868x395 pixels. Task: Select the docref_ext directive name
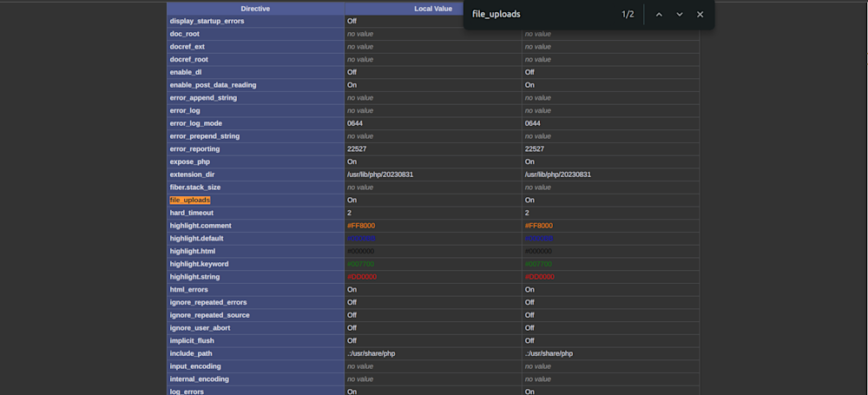[187, 47]
